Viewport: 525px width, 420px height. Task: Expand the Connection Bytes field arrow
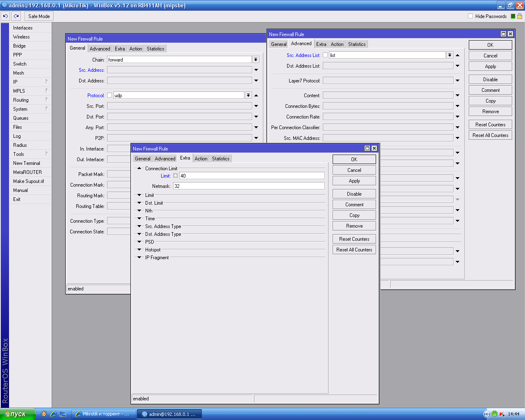click(457, 106)
